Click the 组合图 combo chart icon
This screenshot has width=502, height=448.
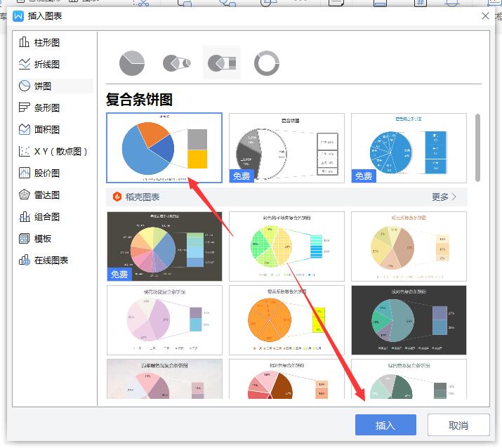pyautogui.click(x=25, y=216)
